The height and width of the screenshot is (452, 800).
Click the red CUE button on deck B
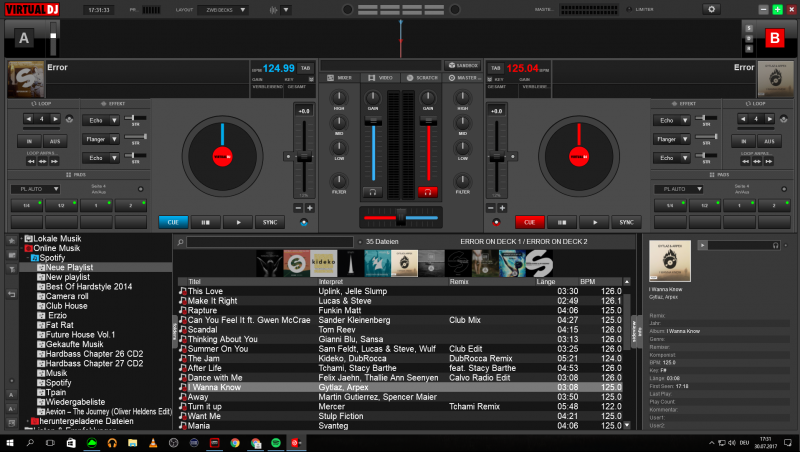530,222
